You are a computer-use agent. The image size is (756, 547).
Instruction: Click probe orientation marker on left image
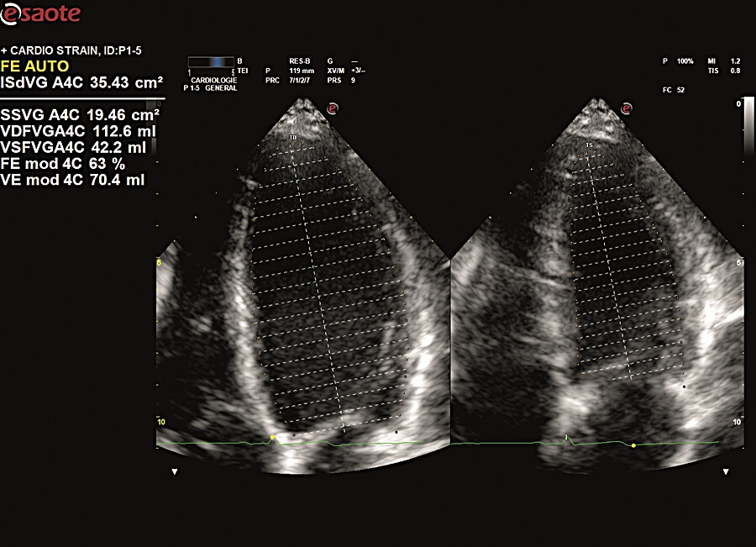pos(333,108)
